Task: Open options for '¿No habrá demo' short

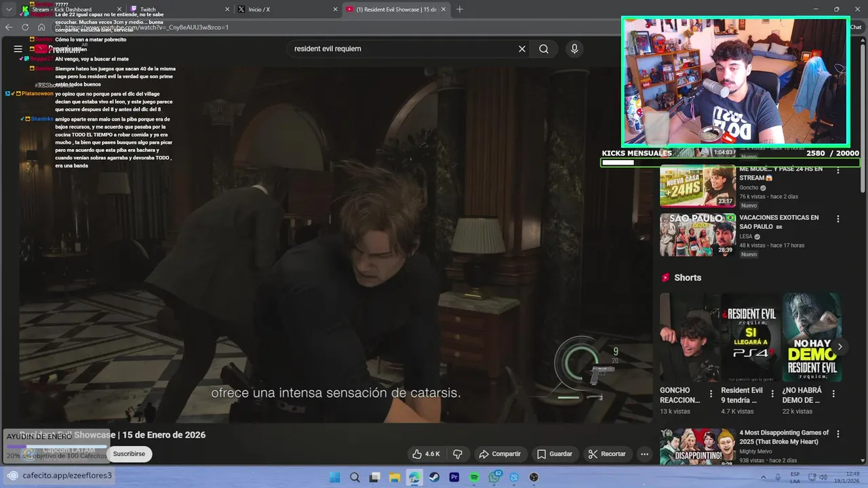Action: point(833,394)
